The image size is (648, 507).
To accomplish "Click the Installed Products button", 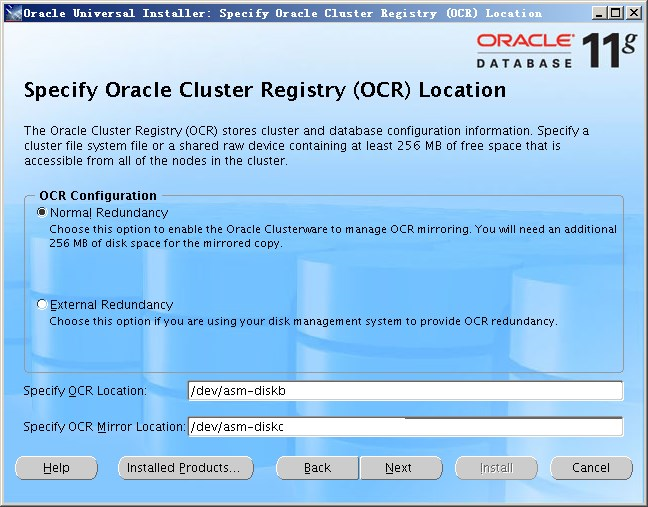I will coord(185,468).
